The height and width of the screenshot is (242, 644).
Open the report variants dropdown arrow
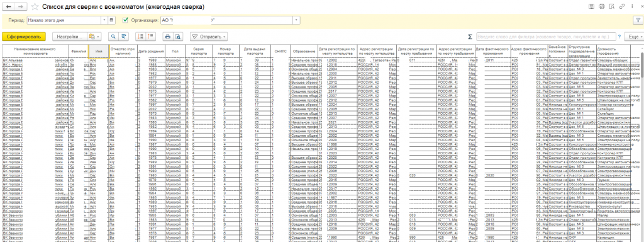click(x=97, y=37)
